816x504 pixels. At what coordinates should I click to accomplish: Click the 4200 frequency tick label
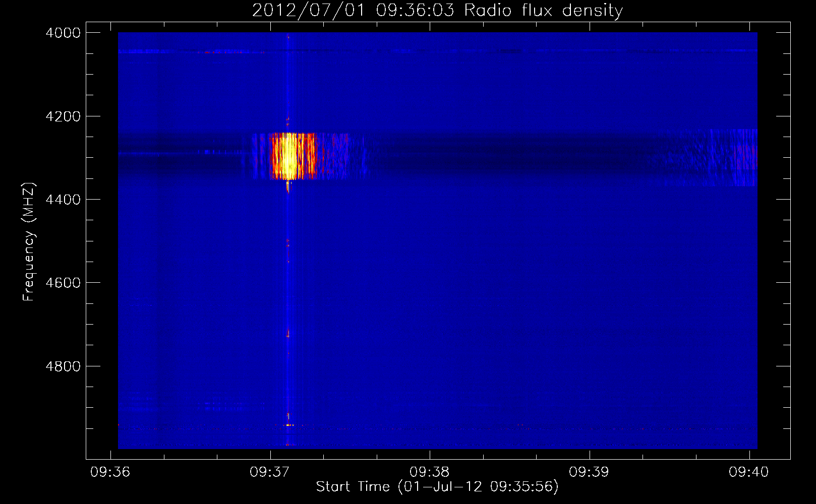pyautogui.click(x=63, y=116)
